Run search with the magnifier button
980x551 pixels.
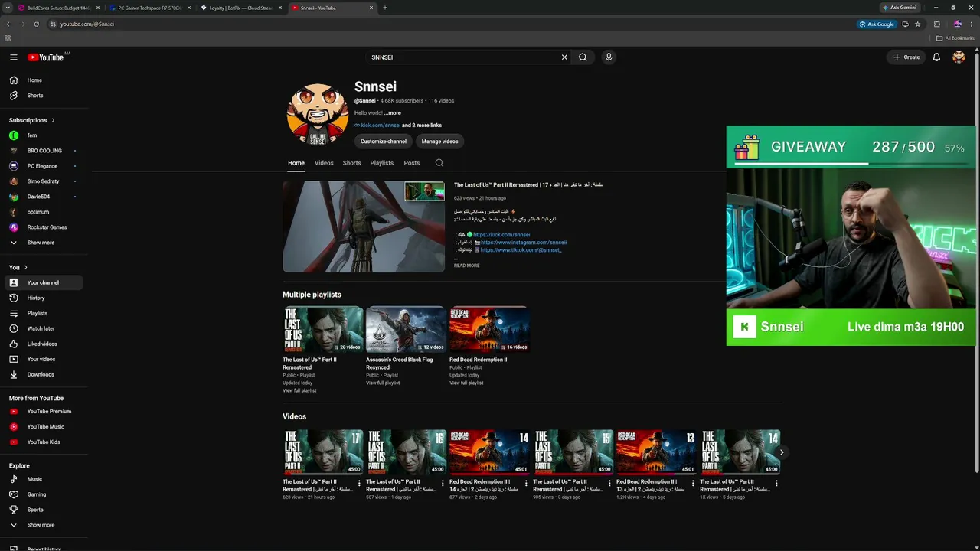[583, 57]
